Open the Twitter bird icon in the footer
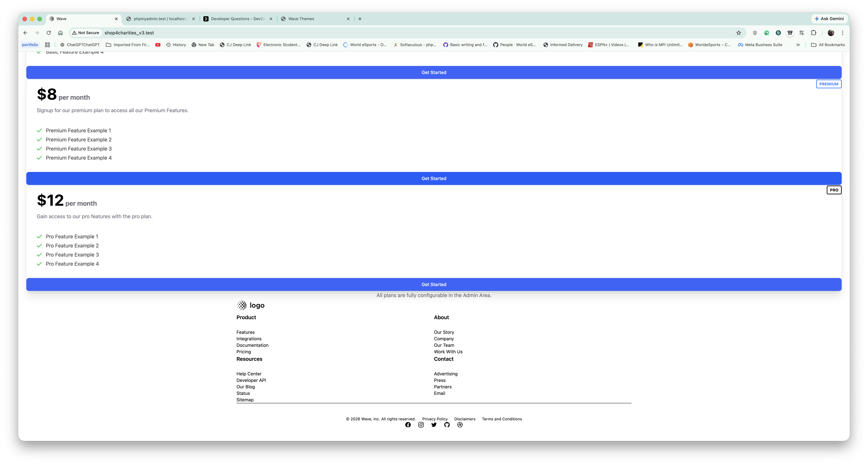The width and height of the screenshot is (868, 465). click(x=434, y=425)
